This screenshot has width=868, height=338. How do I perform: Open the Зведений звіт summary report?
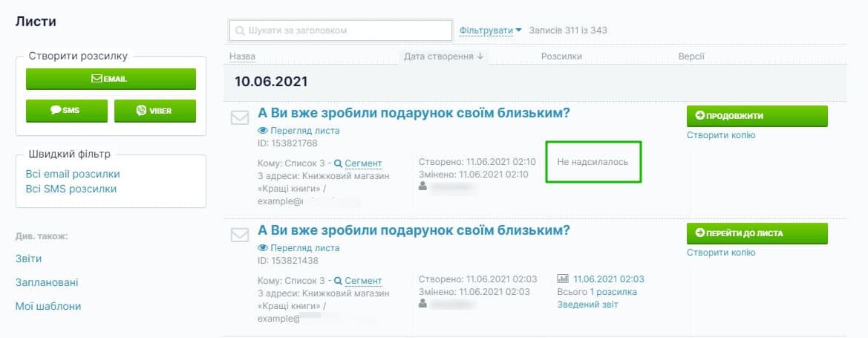587,305
